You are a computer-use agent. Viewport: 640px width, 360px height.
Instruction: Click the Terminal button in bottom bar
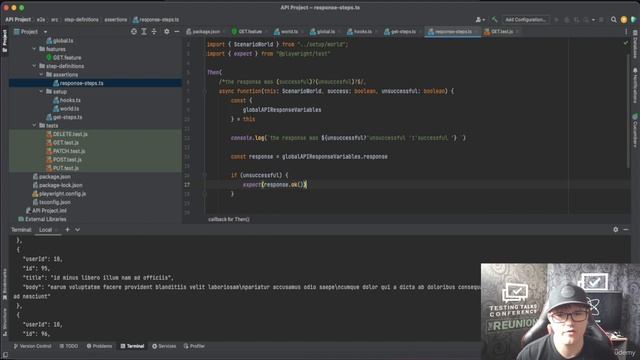(x=132, y=346)
